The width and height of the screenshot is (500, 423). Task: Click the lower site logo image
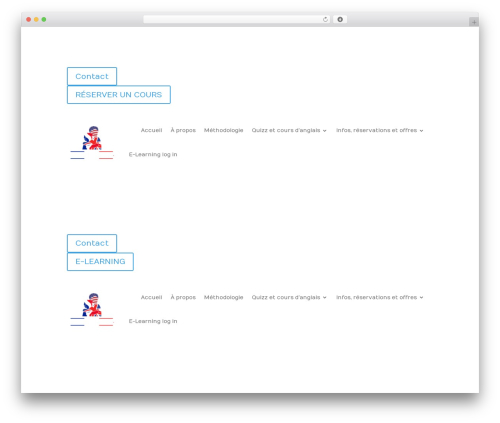point(92,309)
